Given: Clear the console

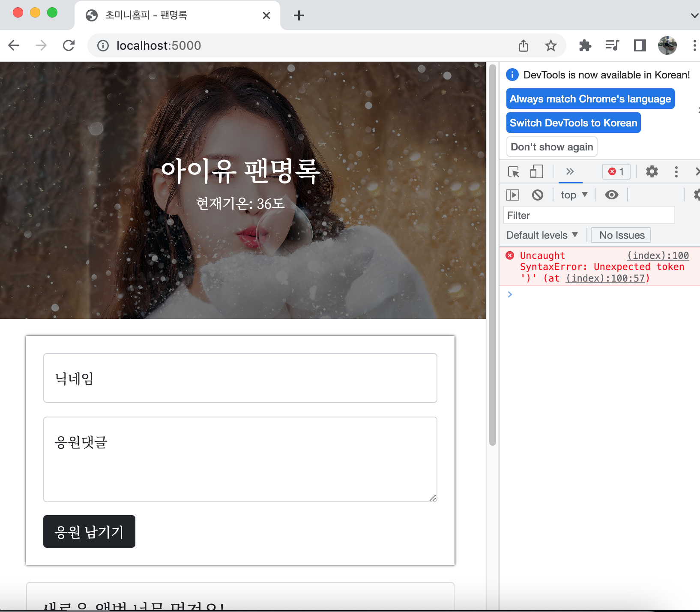Looking at the screenshot, I should (x=538, y=195).
